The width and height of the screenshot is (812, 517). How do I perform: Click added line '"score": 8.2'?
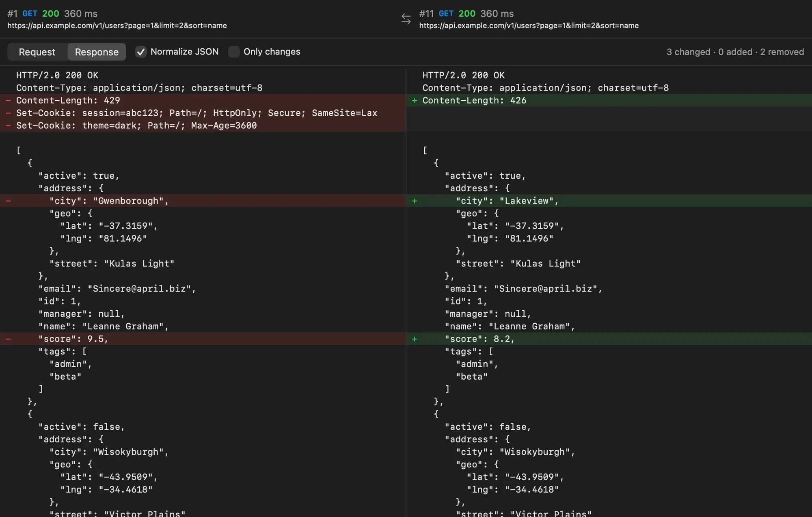pyautogui.click(x=609, y=339)
